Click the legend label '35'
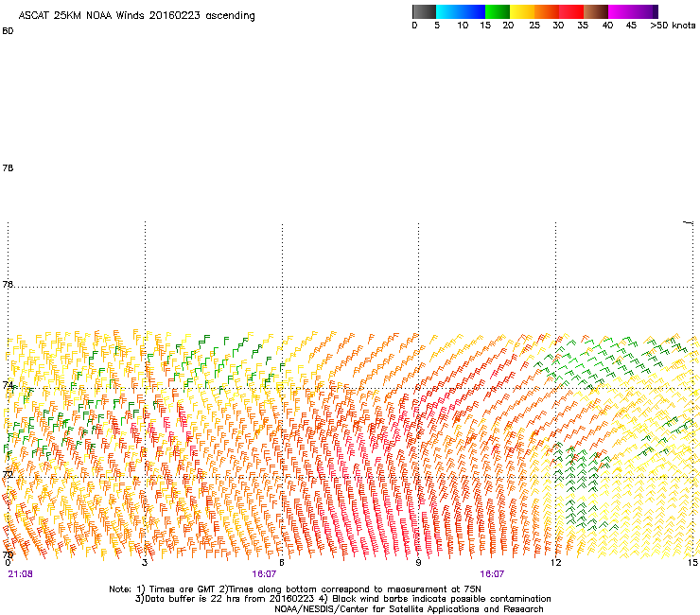Screen dimensions: 700x615 (x=583, y=26)
